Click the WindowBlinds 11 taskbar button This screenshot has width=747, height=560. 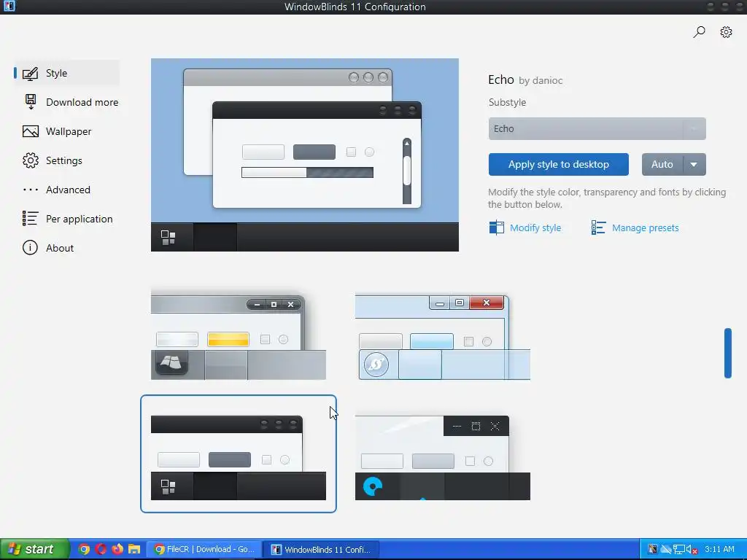click(322, 549)
